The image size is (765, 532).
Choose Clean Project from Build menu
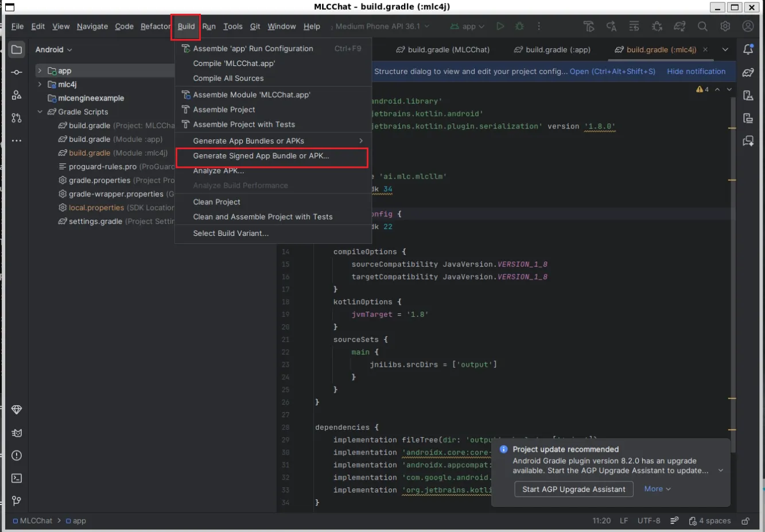pos(216,202)
